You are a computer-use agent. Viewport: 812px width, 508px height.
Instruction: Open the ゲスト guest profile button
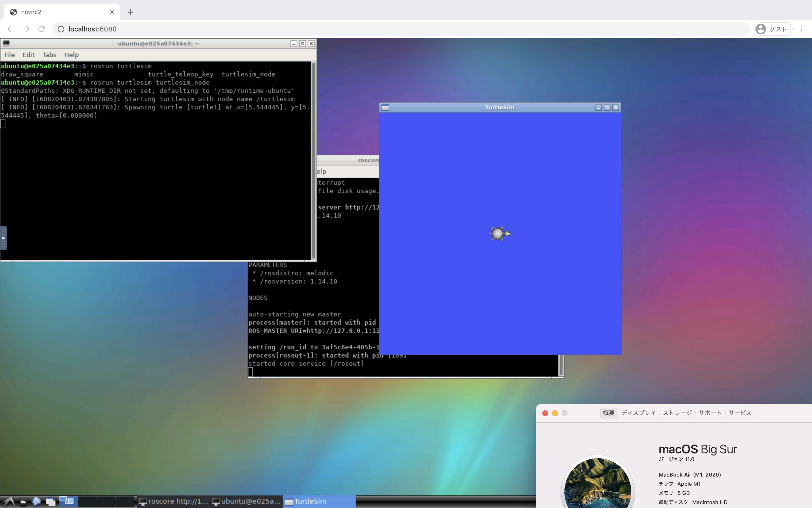(x=773, y=29)
